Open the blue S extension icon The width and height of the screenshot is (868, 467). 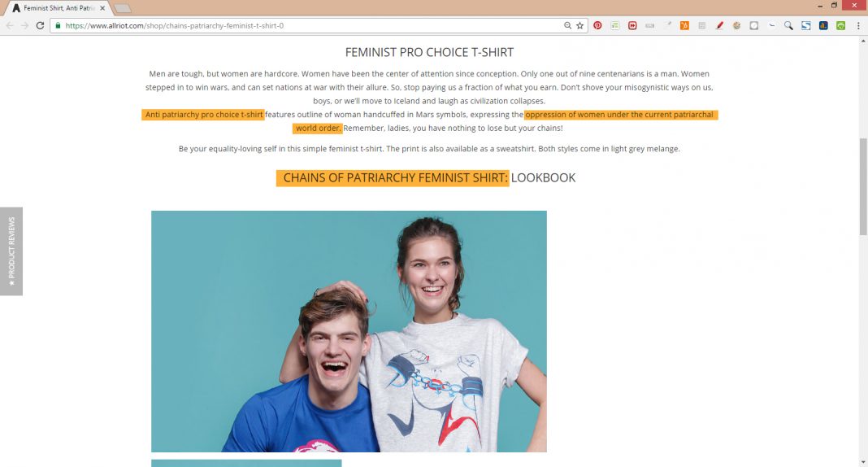[x=806, y=25]
